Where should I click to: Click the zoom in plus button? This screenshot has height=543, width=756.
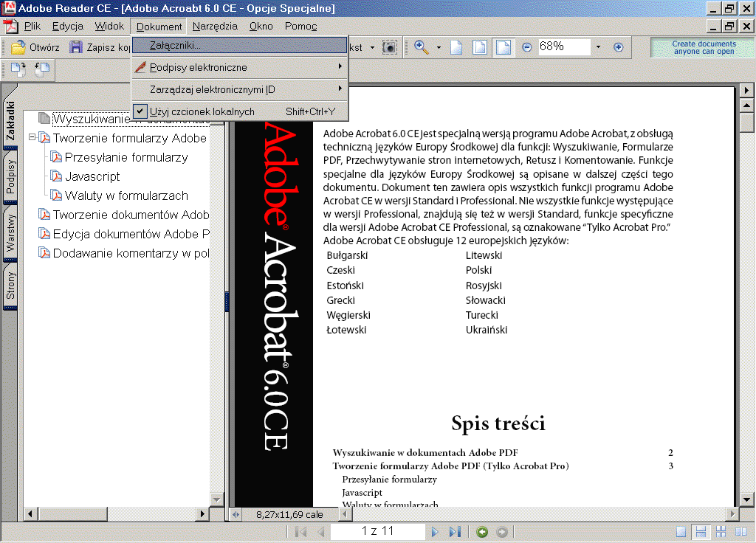point(619,47)
